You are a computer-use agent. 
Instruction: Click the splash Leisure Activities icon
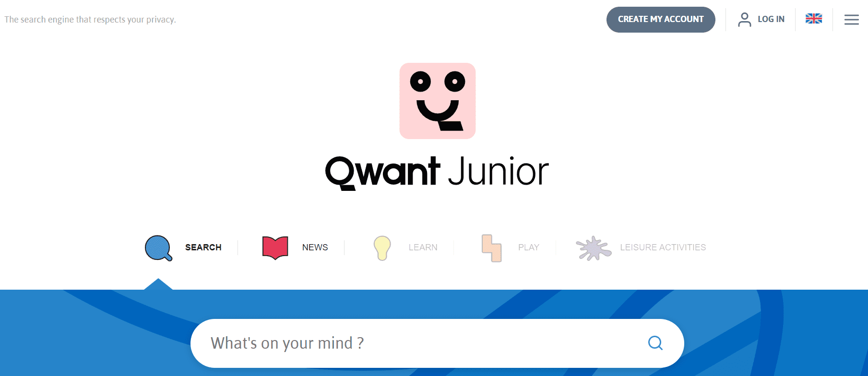tap(594, 248)
